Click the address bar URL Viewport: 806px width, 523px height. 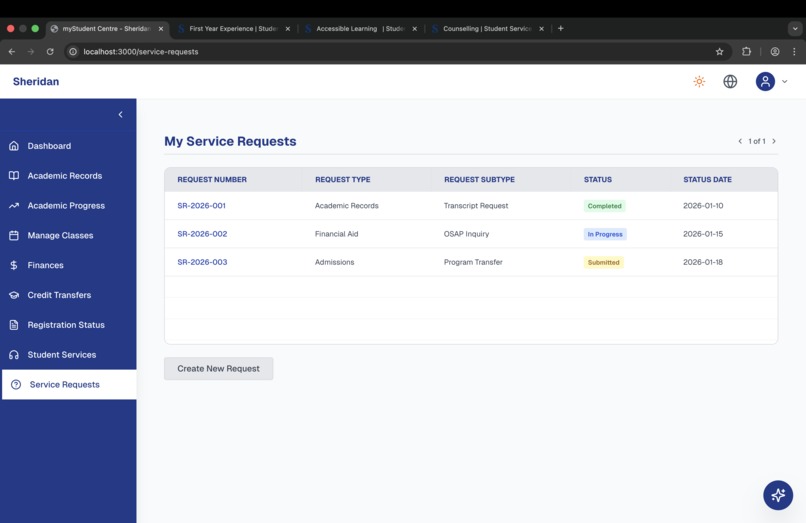(x=141, y=51)
